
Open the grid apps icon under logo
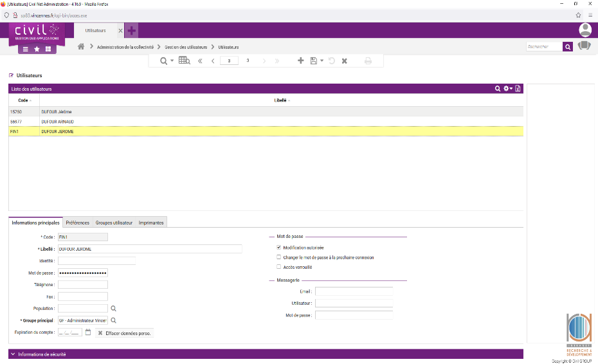click(48, 50)
